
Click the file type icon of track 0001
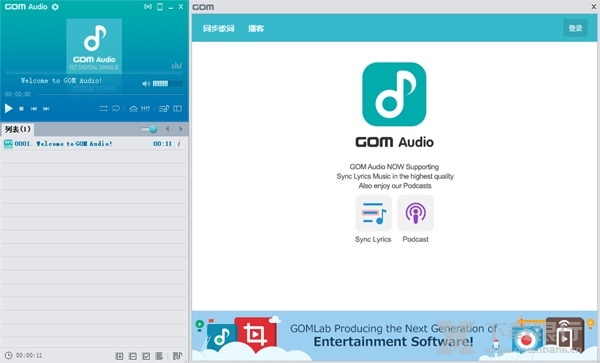8,144
